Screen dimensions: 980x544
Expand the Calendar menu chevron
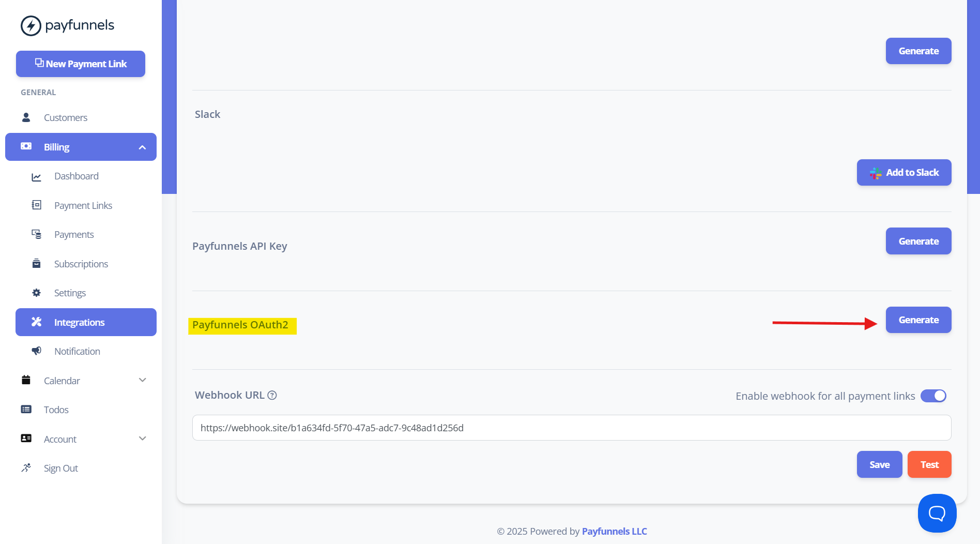143,380
